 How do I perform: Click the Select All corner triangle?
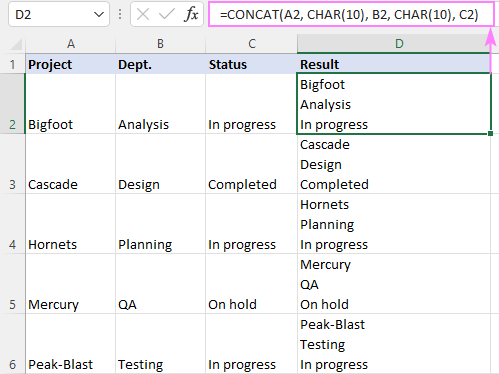15,45
